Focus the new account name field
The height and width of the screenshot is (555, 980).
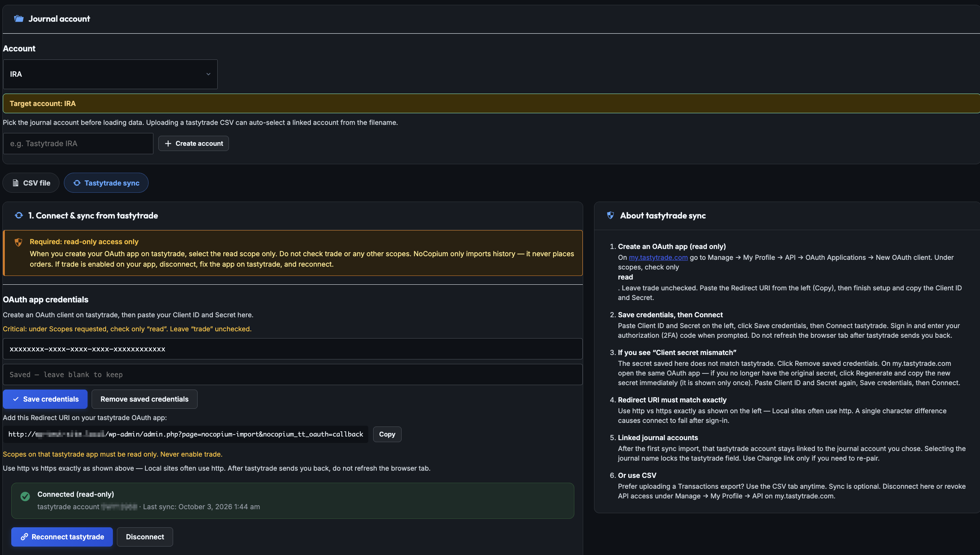[78, 143]
